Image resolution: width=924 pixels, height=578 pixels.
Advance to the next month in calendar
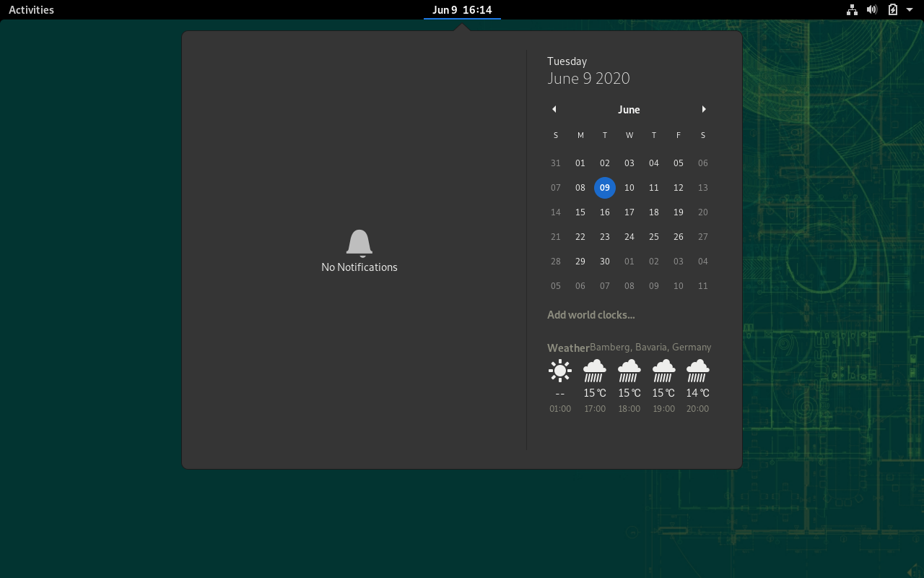pos(704,109)
